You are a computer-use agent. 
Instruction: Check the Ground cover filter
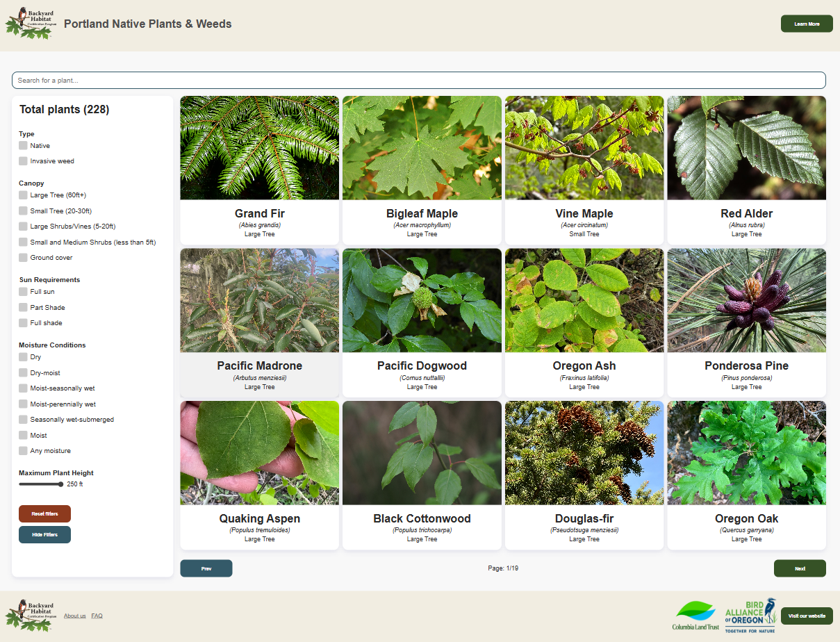point(23,258)
